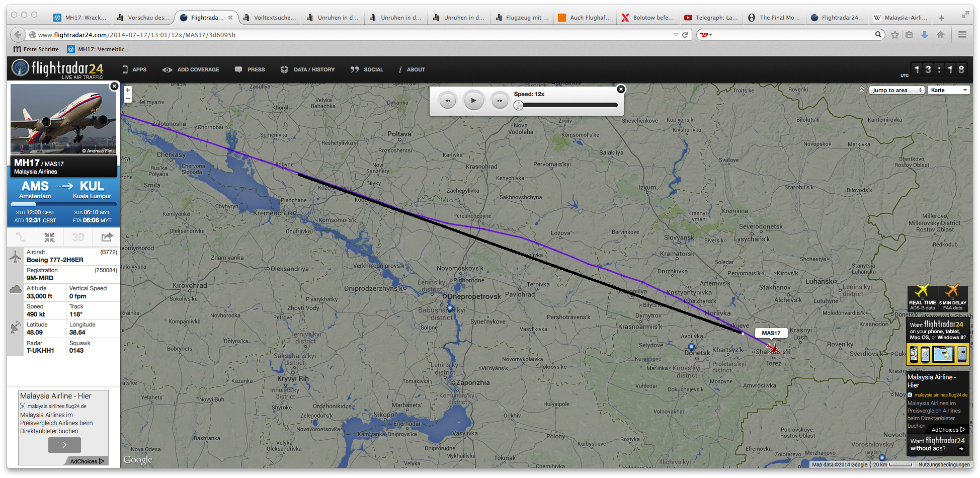Click the collapse arrows icon in info panel
Screen dimensions: 980x478
point(49,237)
